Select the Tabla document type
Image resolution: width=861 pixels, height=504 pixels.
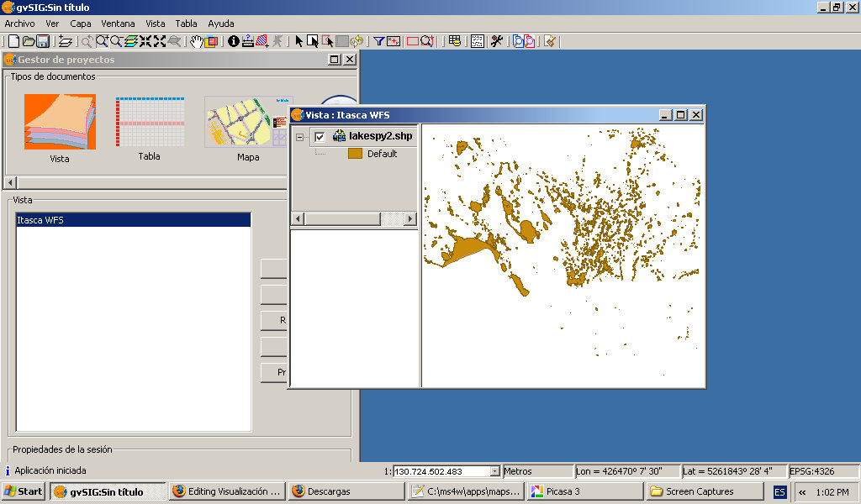149,129
